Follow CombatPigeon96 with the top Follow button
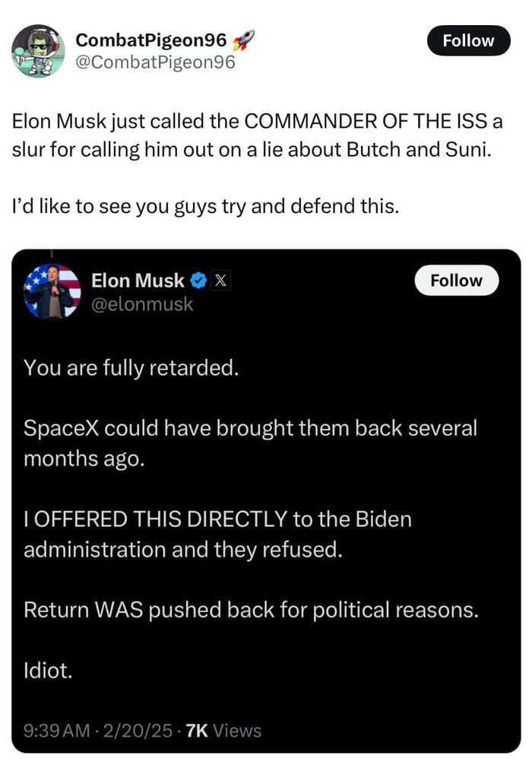The image size is (532, 759). pos(468,40)
